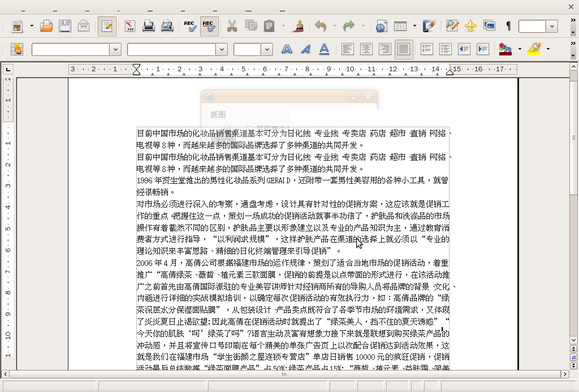Undo the last action

pyautogui.click(x=321, y=26)
